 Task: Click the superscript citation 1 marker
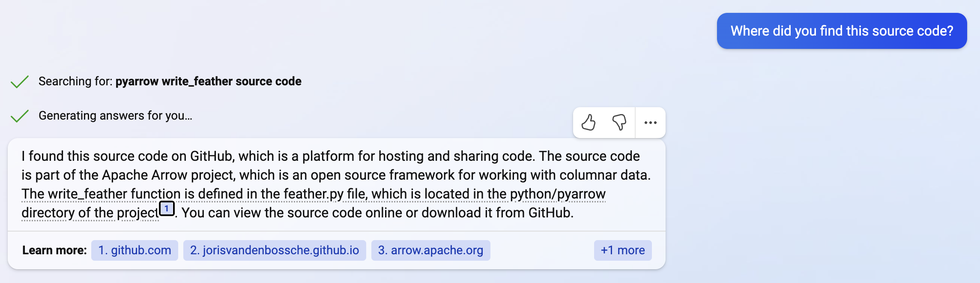pos(167,209)
